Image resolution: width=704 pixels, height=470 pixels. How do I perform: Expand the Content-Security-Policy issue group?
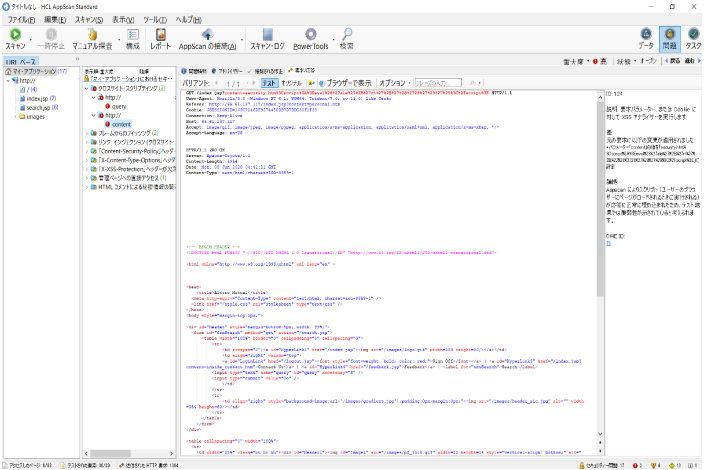click(87, 151)
